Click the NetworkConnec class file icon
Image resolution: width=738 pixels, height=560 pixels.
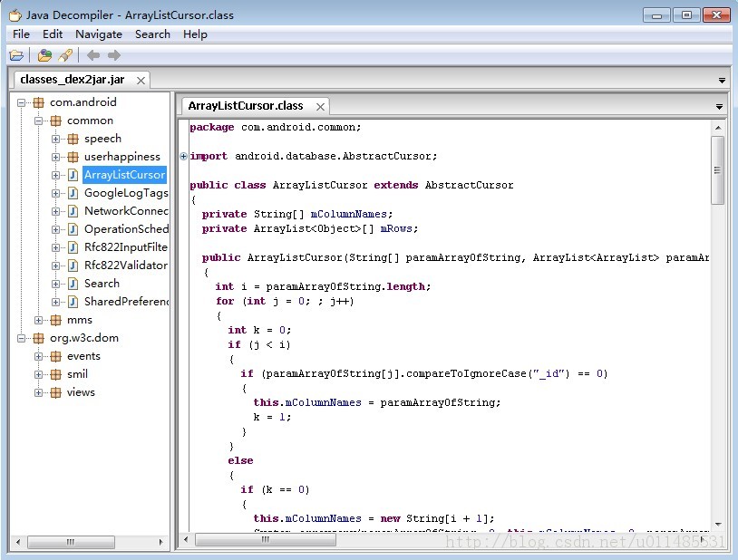[73, 211]
